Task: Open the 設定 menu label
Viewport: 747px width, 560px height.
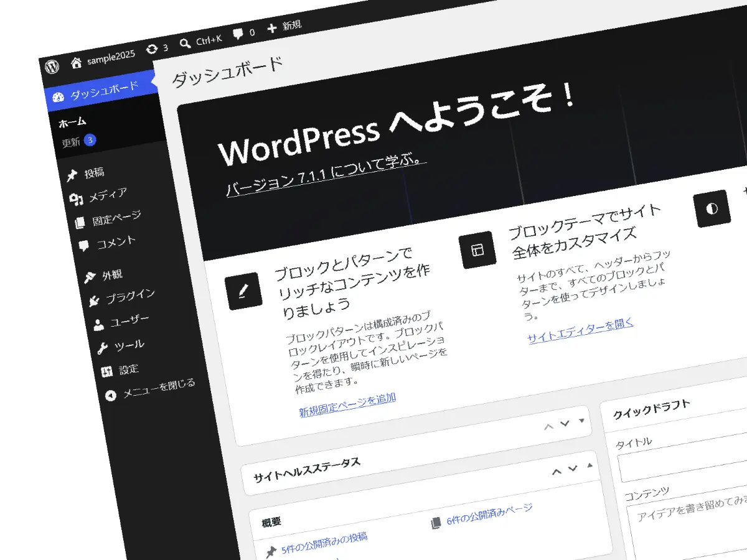Action: point(129,369)
